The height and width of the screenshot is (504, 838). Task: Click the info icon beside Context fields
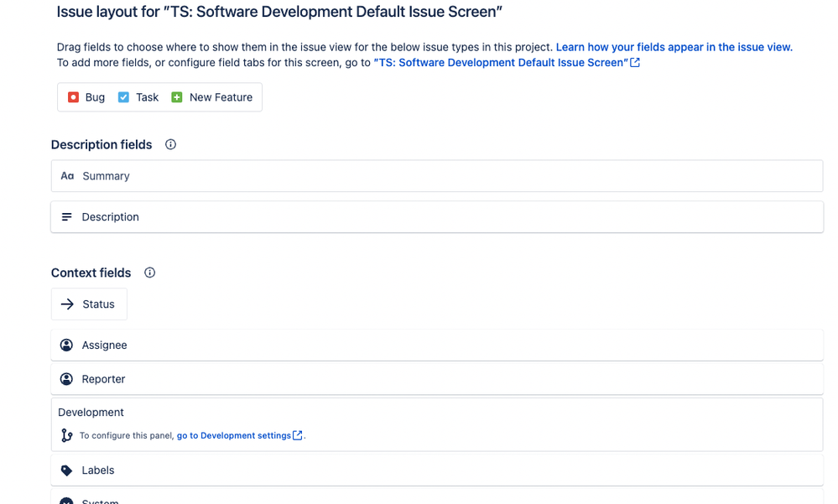point(149,273)
